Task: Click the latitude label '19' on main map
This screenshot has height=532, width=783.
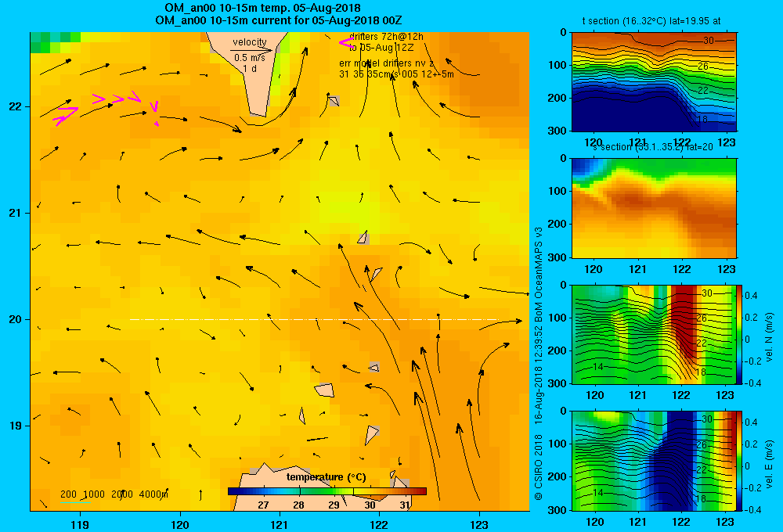Action: click(x=15, y=426)
